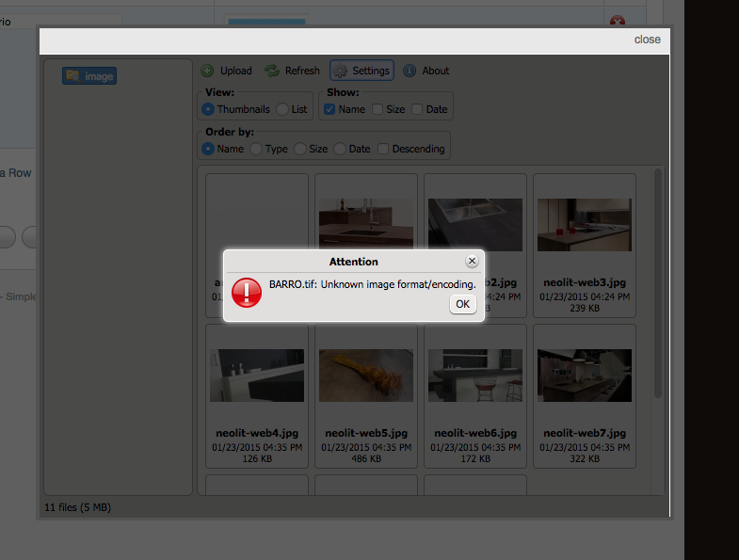Image resolution: width=739 pixels, height=560 pixels.
Task: Click the 'a Row' link in the page behind
Action: coord(16,173)
